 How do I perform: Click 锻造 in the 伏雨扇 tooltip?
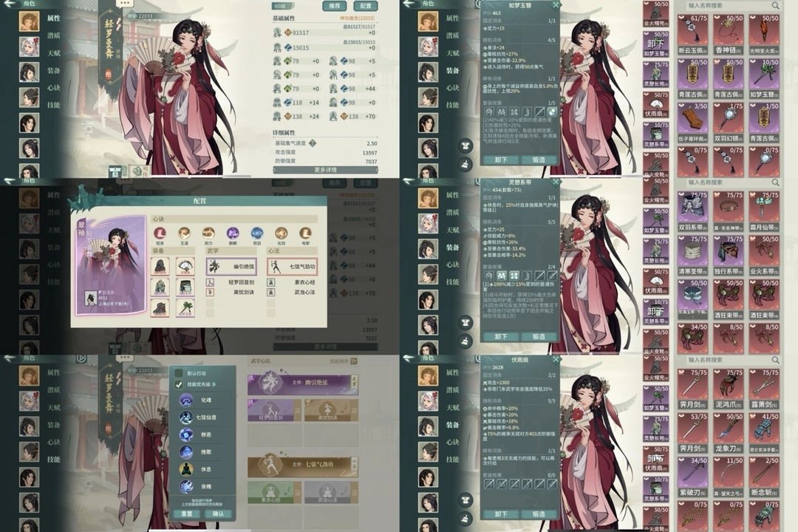point(538,514)
